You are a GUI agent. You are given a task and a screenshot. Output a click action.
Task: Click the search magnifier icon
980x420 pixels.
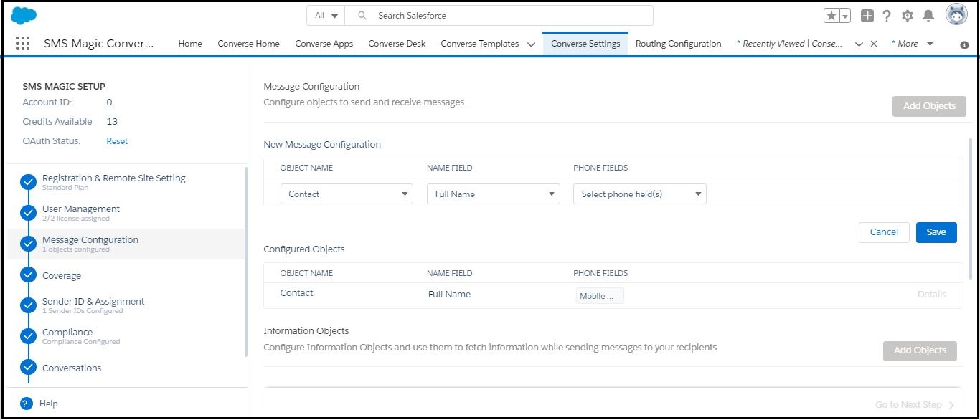363,15
